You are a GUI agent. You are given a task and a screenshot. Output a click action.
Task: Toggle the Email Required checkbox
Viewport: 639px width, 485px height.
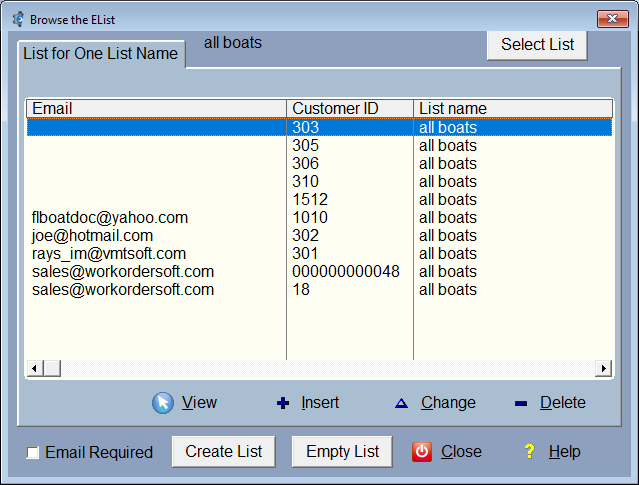click(x=33, y=452)
